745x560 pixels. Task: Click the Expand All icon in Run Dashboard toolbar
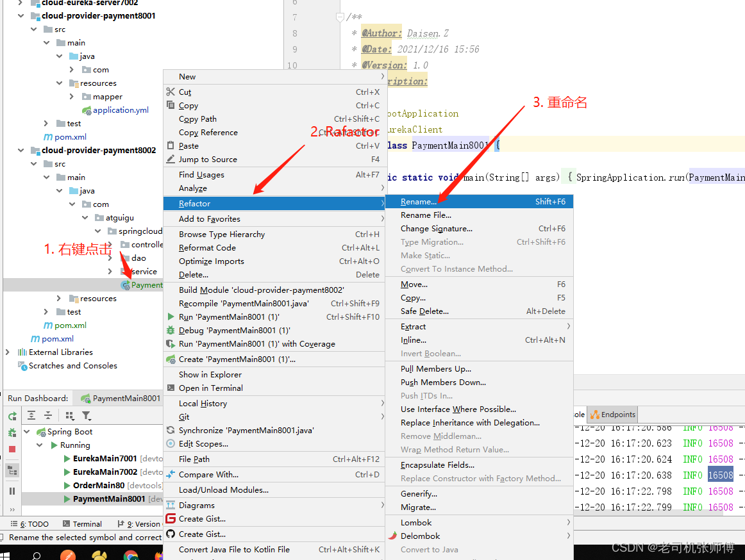31,416
